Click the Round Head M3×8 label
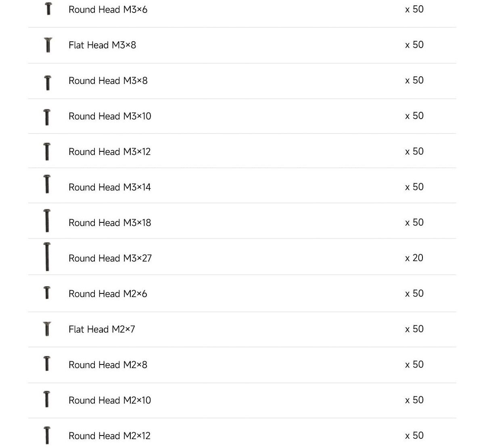 click(x=108, y=81)
